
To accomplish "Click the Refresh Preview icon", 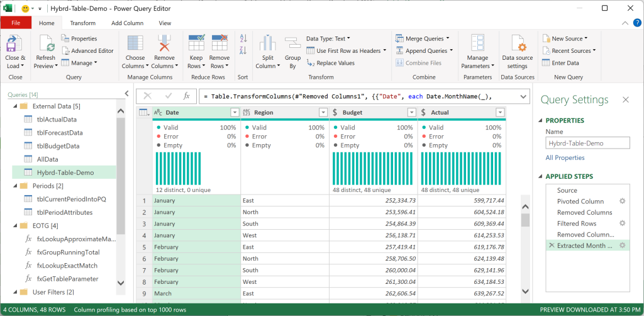I will tap(47, 43).
